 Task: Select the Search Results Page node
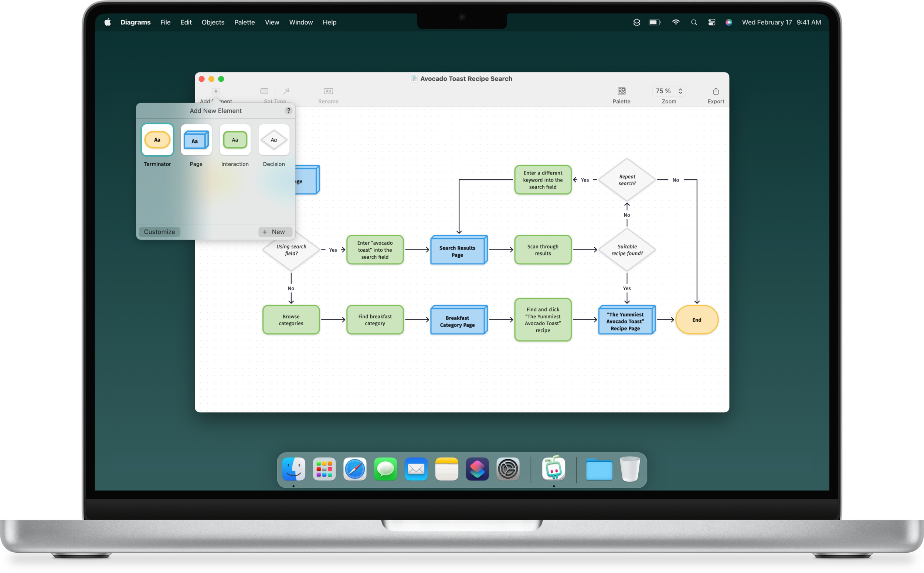click(457, 251)
